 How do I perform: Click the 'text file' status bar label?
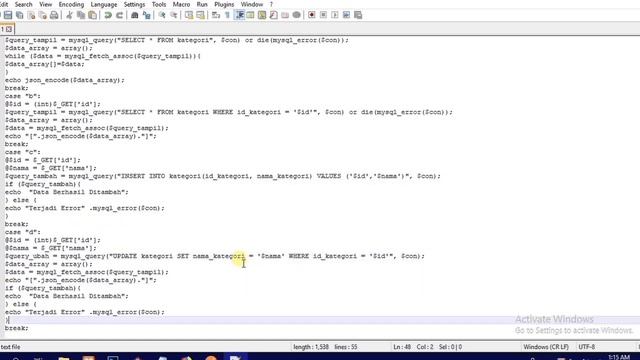(x=10, y=347)
